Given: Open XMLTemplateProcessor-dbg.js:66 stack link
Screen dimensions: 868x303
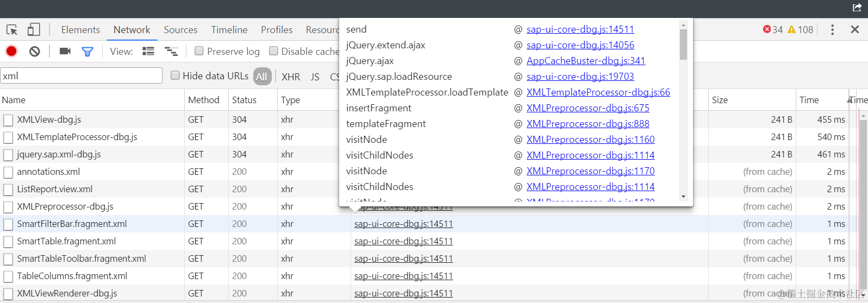Looking at the screenshot, I should [598, 92].
